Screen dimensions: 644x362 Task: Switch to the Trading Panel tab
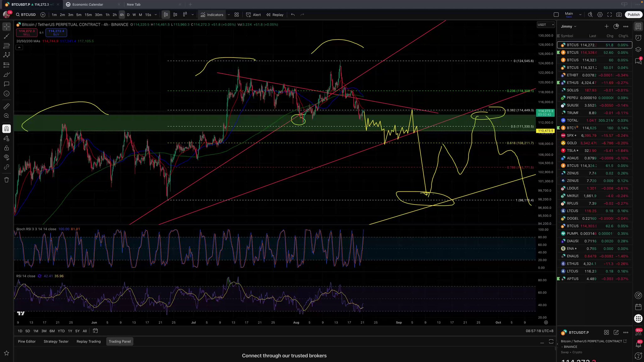pos(120,342)
